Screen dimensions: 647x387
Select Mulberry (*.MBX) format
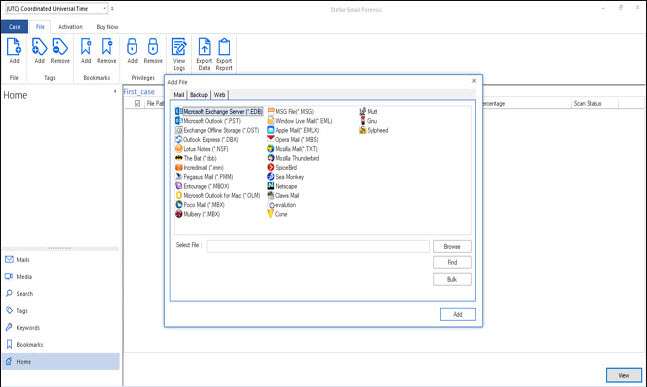pyautogui.click(x=198, y=214)
